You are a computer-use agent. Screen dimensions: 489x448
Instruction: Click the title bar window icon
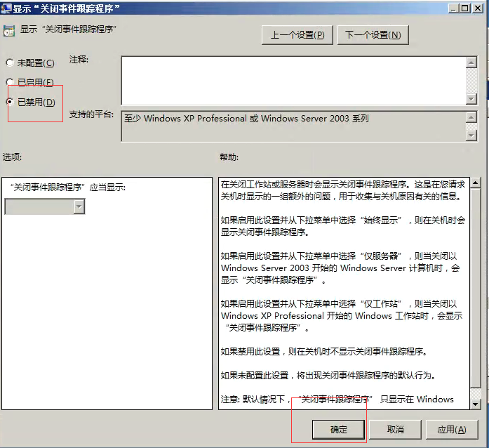click(6, 8)
